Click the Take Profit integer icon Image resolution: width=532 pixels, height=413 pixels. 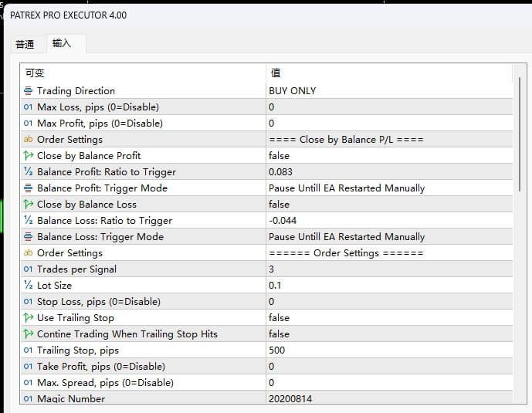[x=28, y=367]
